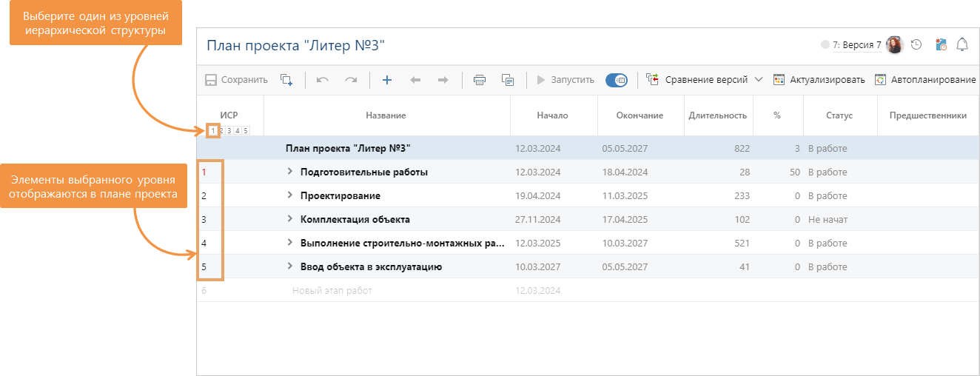The image size is (980, 376).
Task: Click the blue plus add icon
Action: pyautogui.click(x=386, y=80)
